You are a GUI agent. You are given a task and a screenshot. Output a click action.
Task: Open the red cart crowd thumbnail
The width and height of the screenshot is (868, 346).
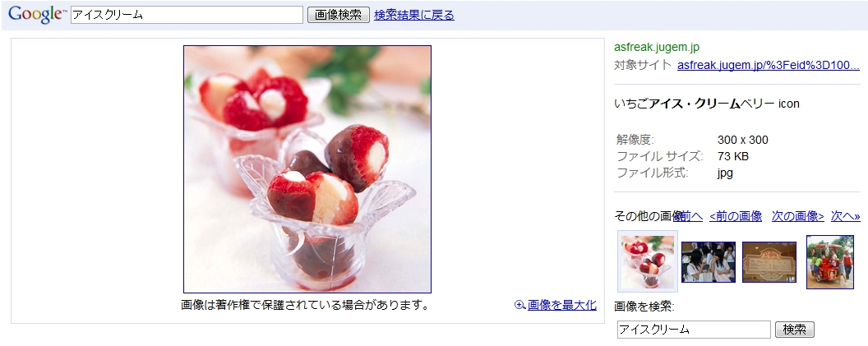pos(830,262)
